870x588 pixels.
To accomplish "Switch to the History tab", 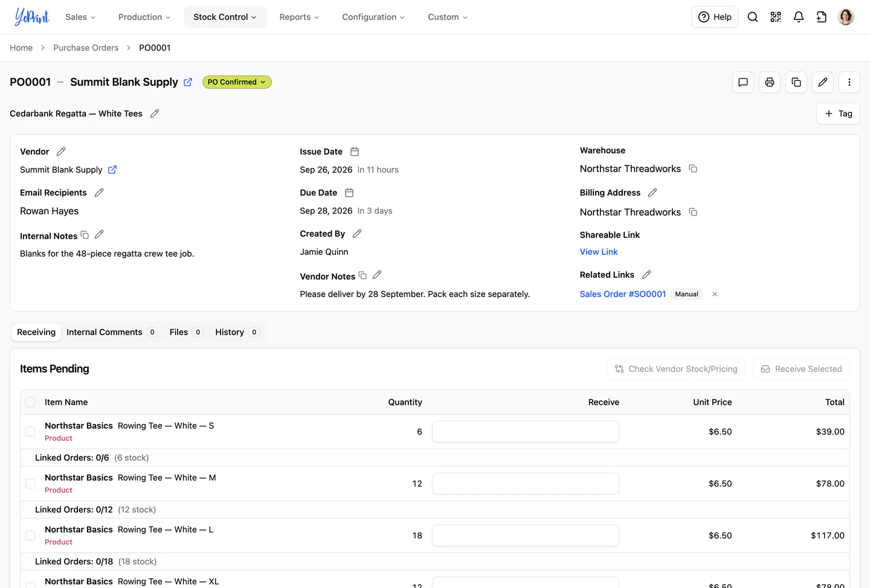I will coord(237,332).
